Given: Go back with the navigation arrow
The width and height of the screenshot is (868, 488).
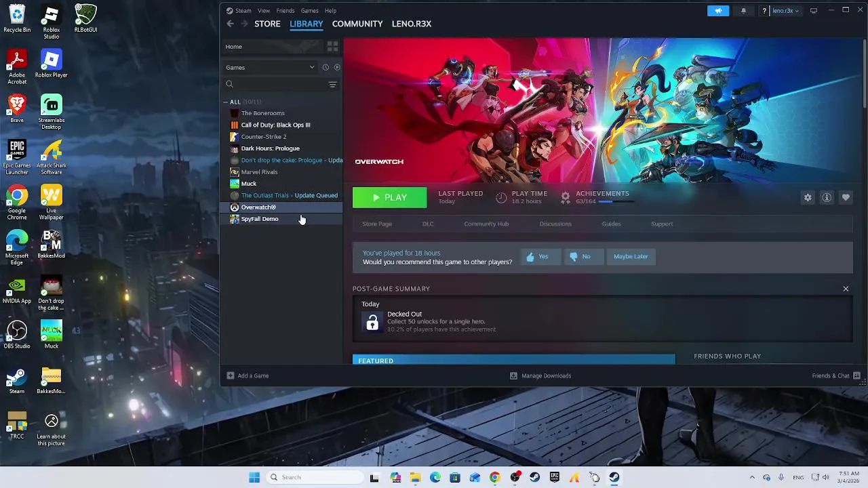Looking at the screenshot, I should click(x=231, y=24).
